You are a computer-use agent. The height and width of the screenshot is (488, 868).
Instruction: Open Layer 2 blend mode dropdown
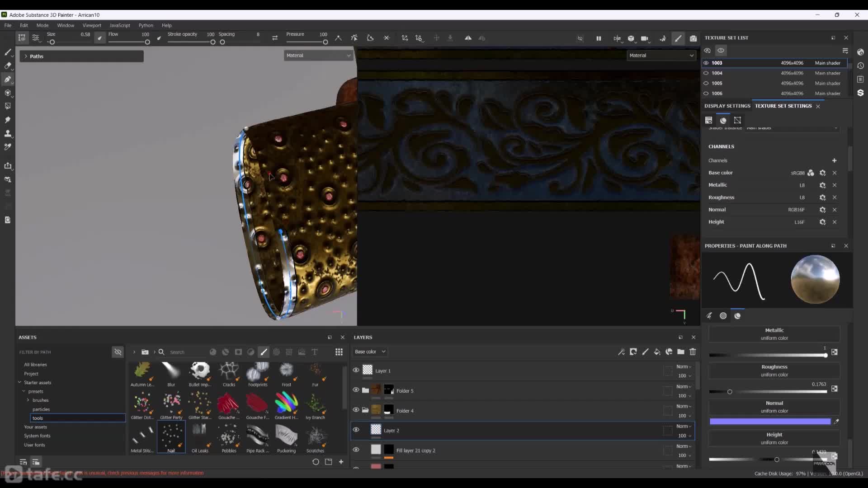684,426
